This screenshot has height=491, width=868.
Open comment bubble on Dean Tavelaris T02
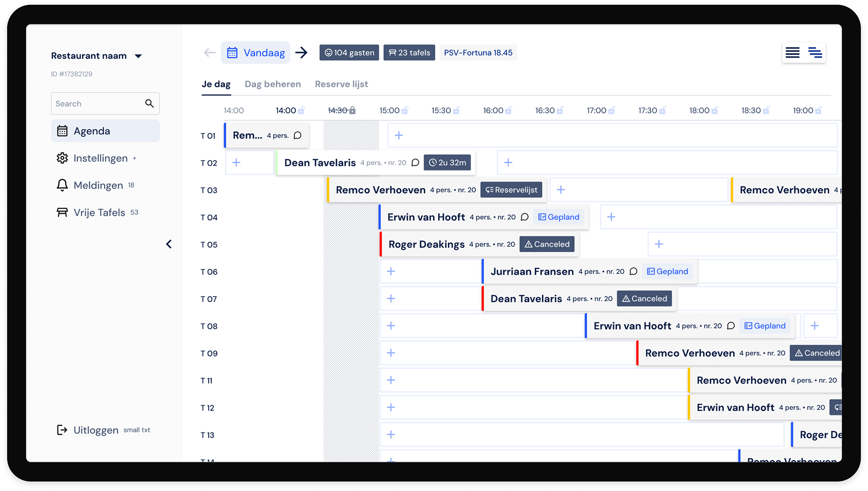click(x=415, y=163)
